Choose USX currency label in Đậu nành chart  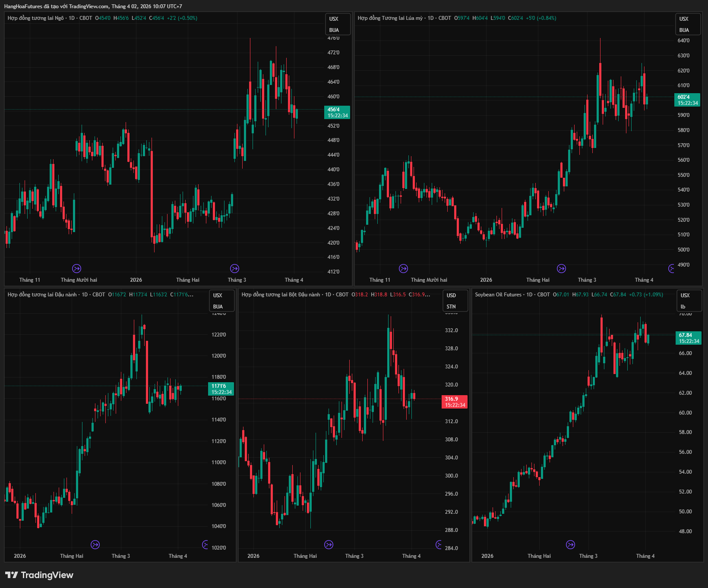coord(218,296)
